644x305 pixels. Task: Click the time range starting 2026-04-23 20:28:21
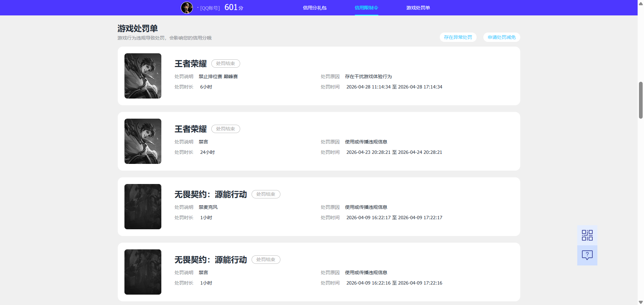click(x=394, y=152)
